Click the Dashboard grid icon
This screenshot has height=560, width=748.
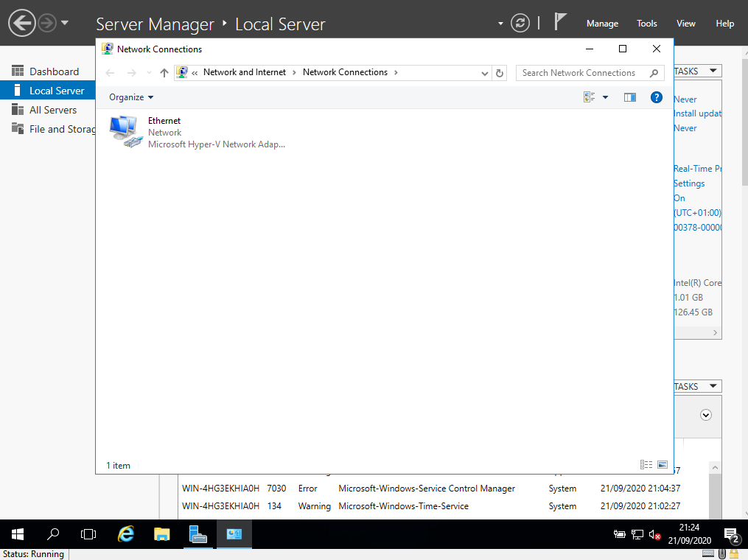(x=18, y=71)
